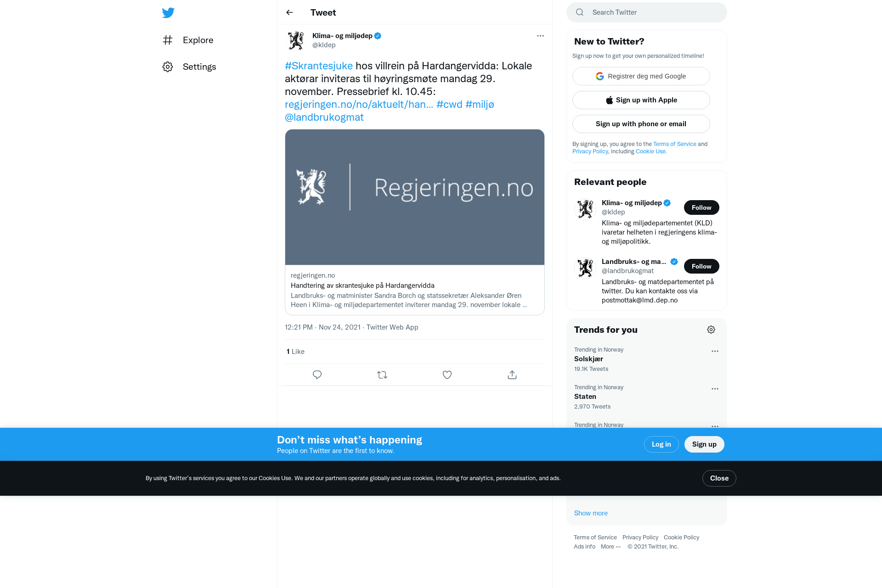Share the tweet via the share icon
Image resolution: width=882 pixels, height=588 pixels.
pyautogui.click(x=512, y=375)
